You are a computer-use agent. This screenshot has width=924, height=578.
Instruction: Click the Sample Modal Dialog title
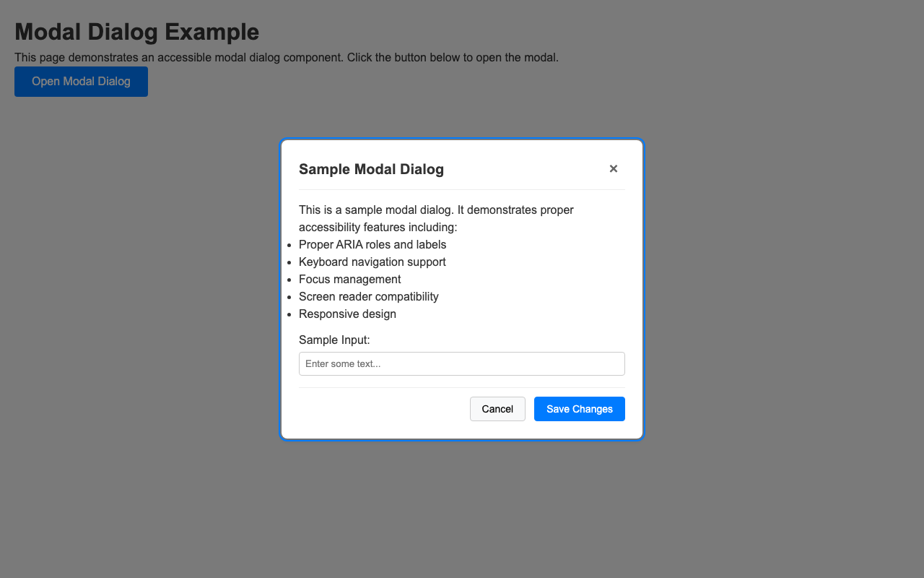371,169
